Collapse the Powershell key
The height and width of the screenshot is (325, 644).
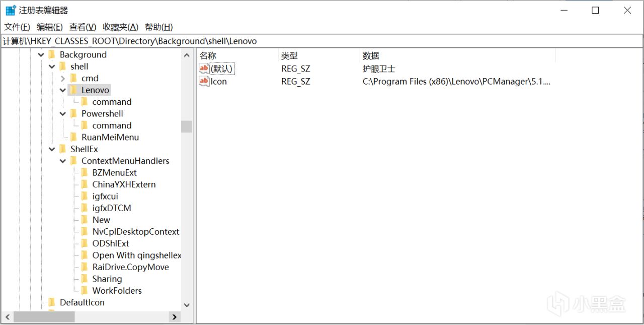63,114
